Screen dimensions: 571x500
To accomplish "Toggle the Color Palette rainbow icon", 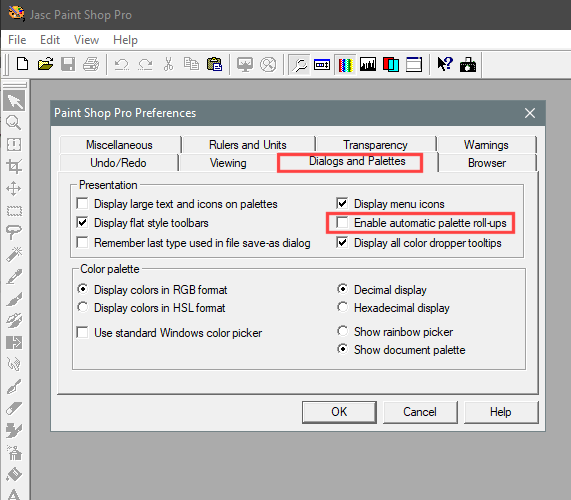I will [345, 64].
